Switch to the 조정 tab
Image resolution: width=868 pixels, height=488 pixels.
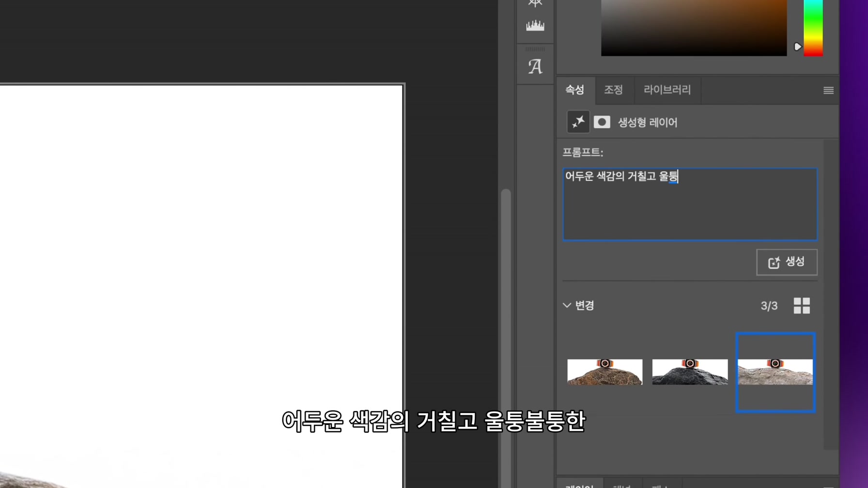tap(613, 90)
